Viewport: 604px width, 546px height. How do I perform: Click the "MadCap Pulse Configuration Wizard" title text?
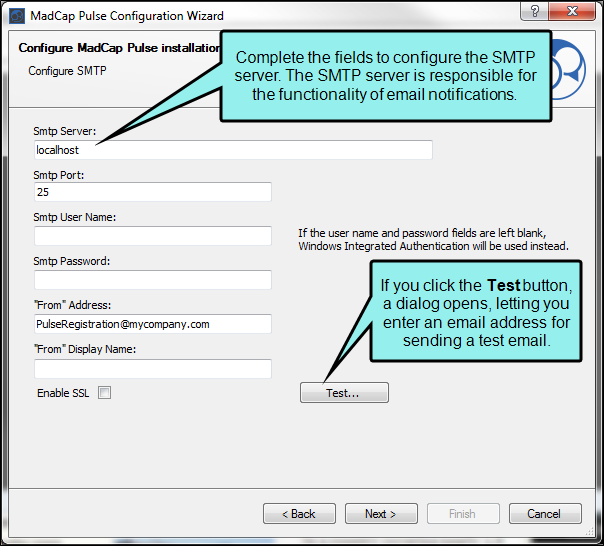coord(127,16)
